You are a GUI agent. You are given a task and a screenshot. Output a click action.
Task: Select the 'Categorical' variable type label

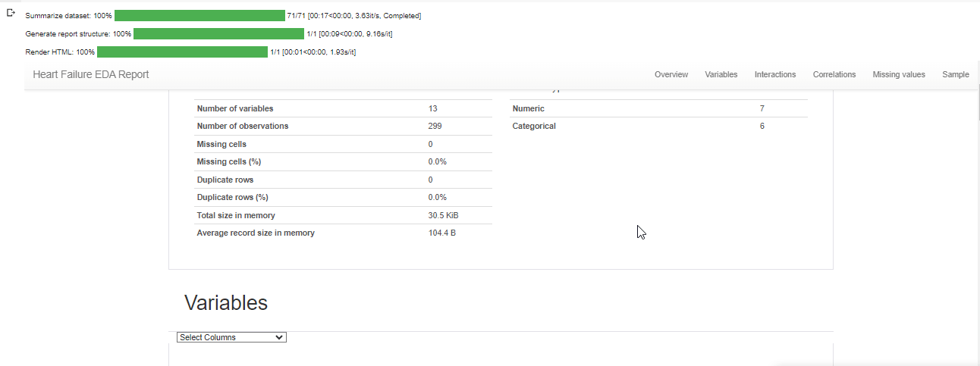pos(534,126)
